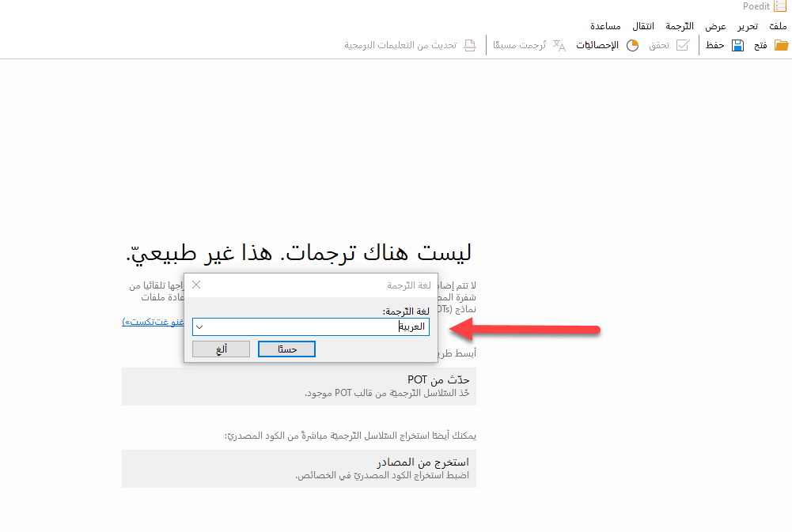Click text خُذ السّلاسل التّرجميّة من قالب POT
792x532 pixels.
(x=387, y=393)
